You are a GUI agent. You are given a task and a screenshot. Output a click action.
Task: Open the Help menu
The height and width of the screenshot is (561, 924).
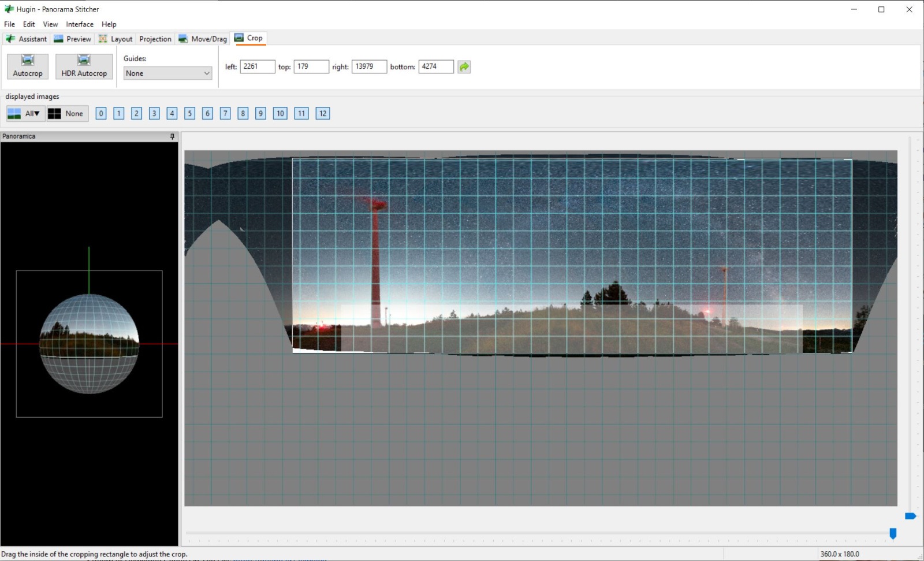coord(109,24)
